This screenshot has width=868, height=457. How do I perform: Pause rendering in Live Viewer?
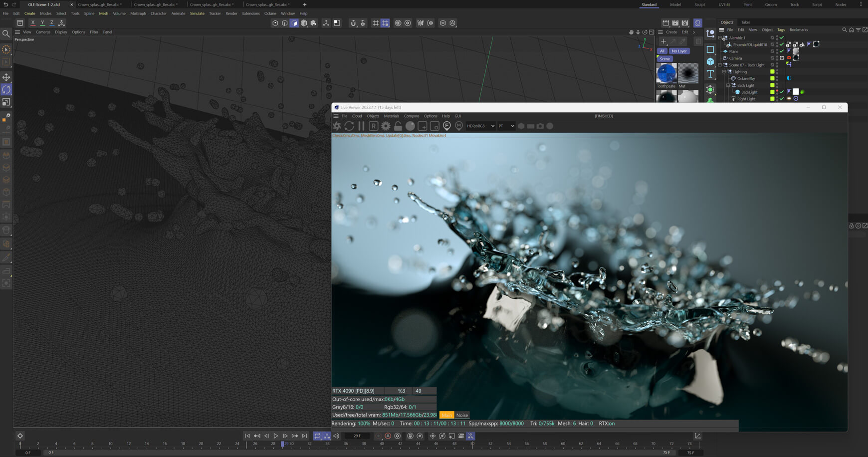click(361, 126)
